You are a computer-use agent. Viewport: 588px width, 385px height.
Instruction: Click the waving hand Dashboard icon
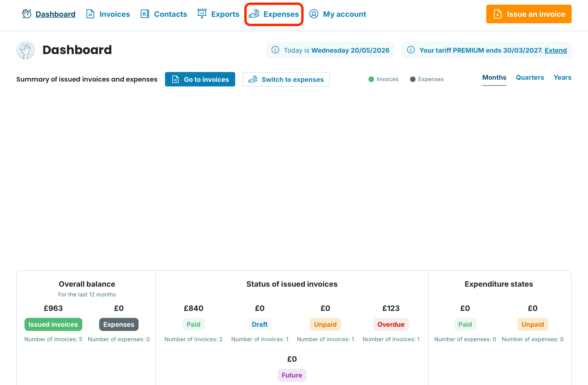27,14
